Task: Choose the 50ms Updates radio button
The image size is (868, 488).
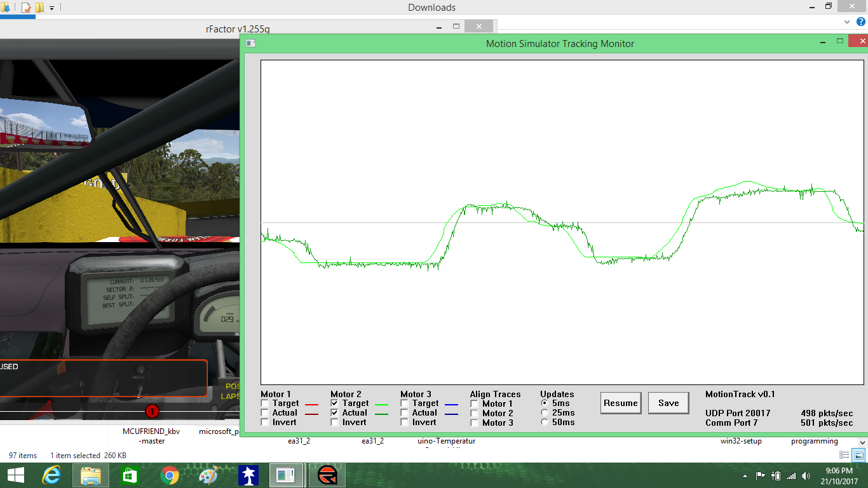Action: coord(545,423)
